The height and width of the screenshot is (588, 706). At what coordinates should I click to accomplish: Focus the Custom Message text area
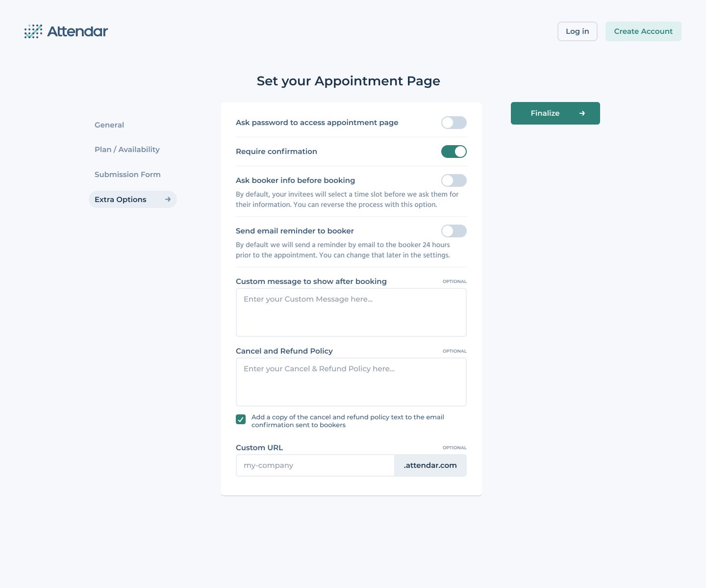(x=351, y=312)
